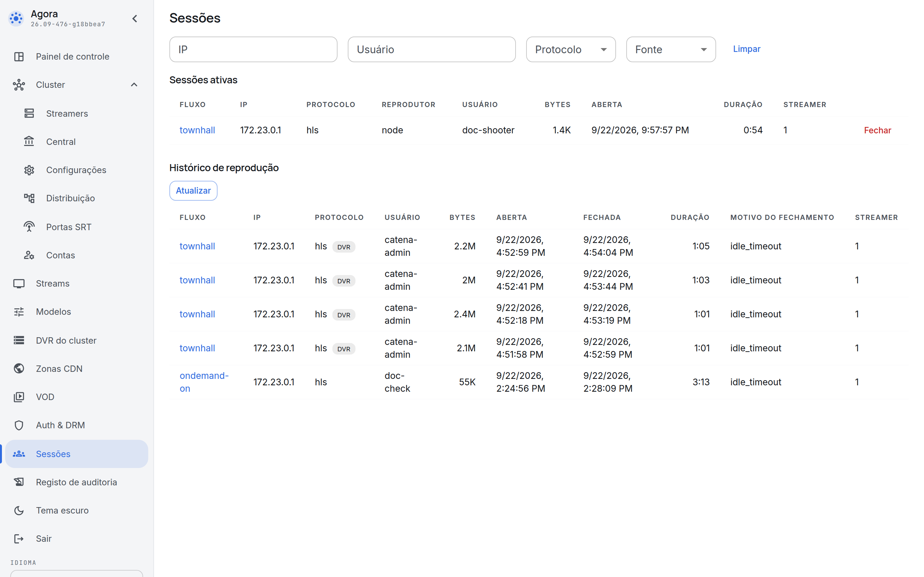Click the Atualizar button
Screen dimensions: 924x577
193,190
